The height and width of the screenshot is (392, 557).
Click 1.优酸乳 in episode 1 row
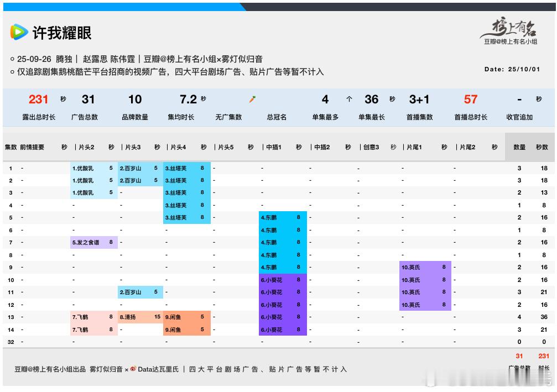click(83, 168)
